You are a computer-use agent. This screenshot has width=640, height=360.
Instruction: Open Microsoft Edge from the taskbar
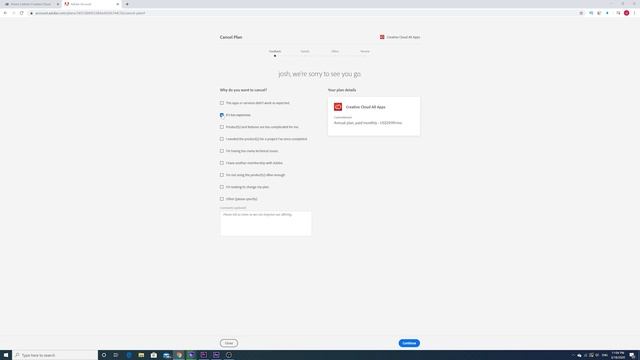tap(129, 355)
